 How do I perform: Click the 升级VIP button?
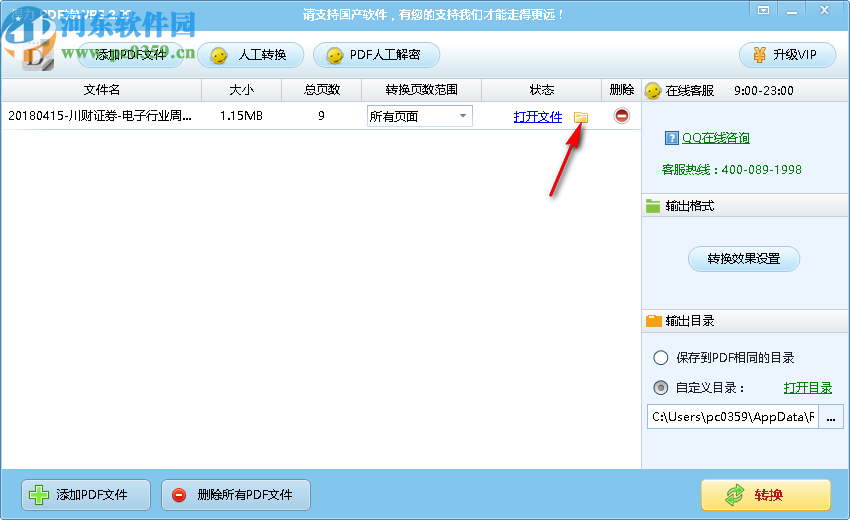pyautogui.click(x=787, y=55)
